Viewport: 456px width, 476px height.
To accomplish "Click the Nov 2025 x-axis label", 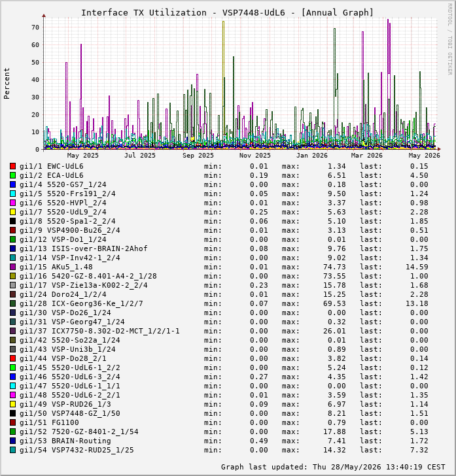I will pos(254,156).
